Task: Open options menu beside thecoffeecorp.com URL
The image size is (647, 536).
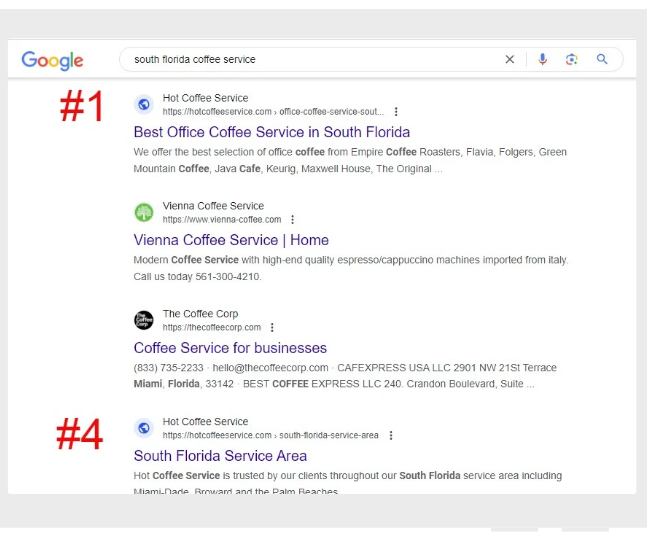Action: click(272, 327)
